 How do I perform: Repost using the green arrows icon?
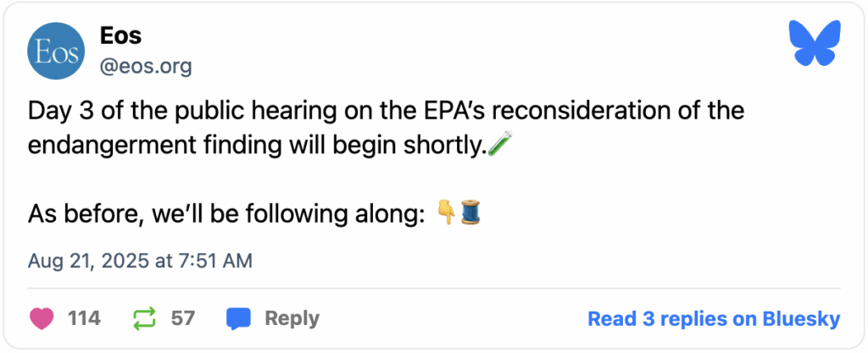(x=145, y=319)
